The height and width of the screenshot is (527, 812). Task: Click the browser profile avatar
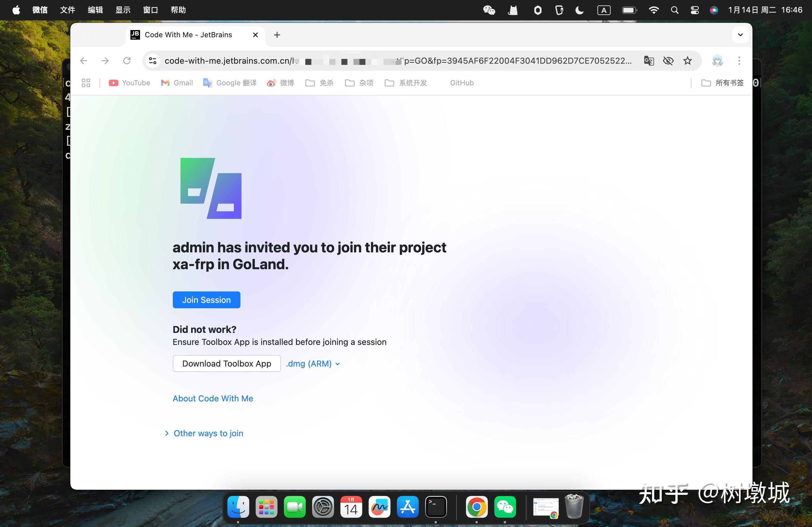coord(718,61)
